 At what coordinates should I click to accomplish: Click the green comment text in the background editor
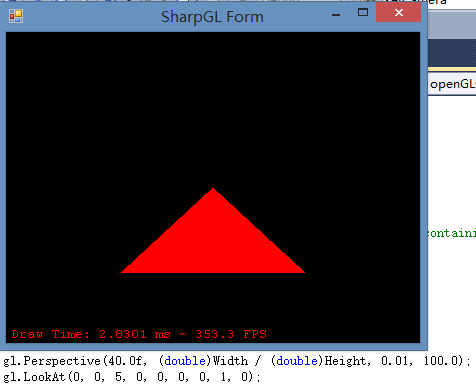[452, 233]
